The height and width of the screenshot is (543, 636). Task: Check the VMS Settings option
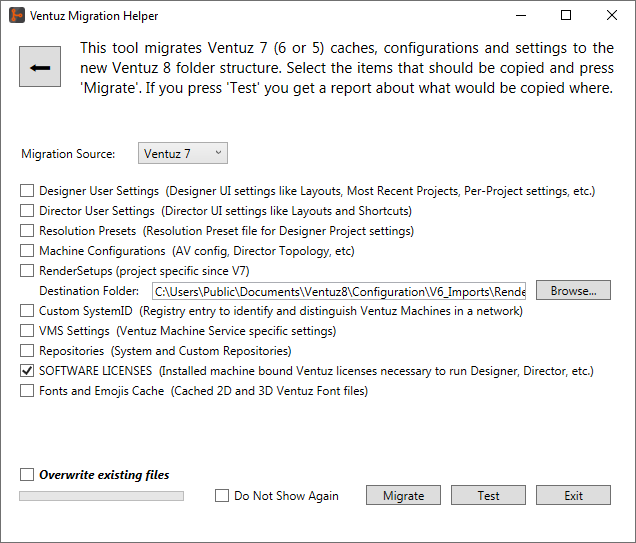tap(28, 331)
